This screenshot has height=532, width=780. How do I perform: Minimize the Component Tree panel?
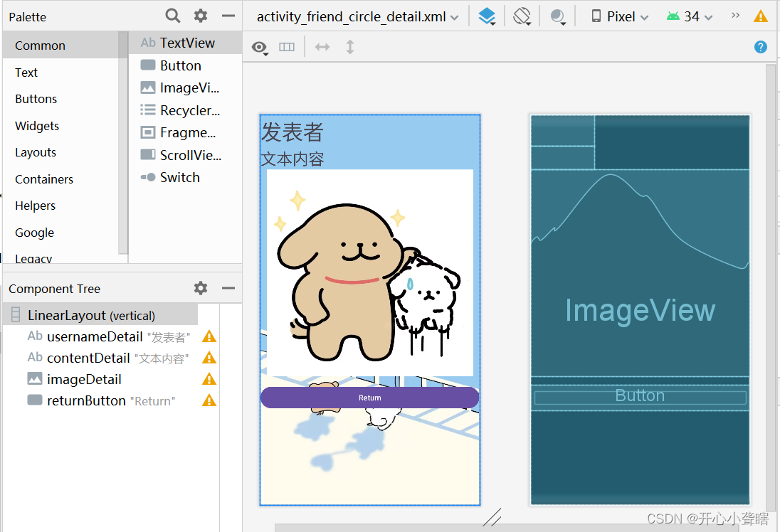[x=228, y=288]
